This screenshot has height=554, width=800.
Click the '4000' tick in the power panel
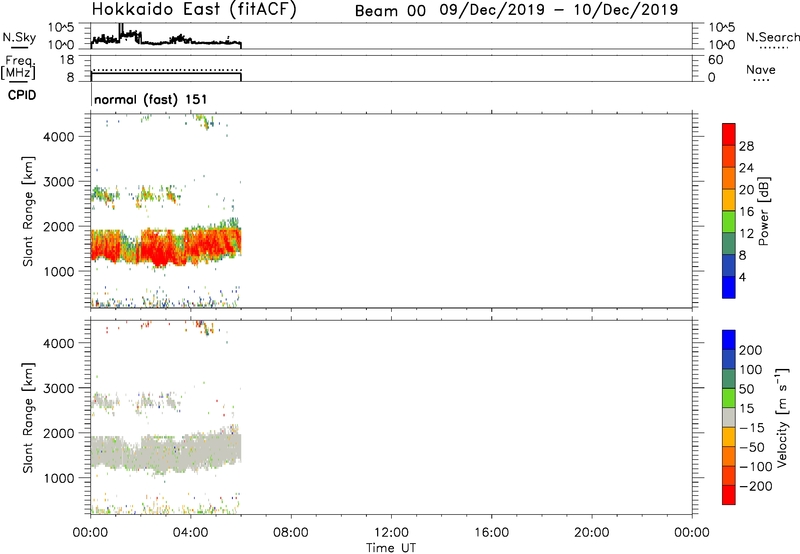[x=59, y=137]
